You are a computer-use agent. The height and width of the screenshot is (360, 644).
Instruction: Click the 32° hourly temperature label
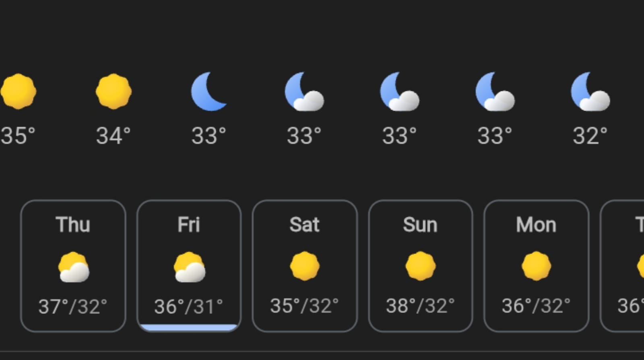(590, 136)
